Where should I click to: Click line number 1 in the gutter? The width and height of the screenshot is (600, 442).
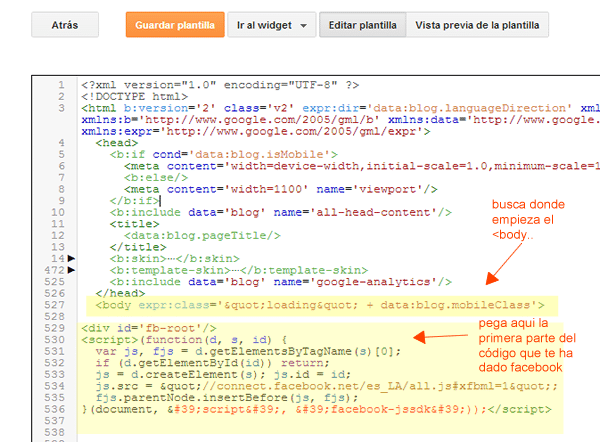[x=62, y=84]
